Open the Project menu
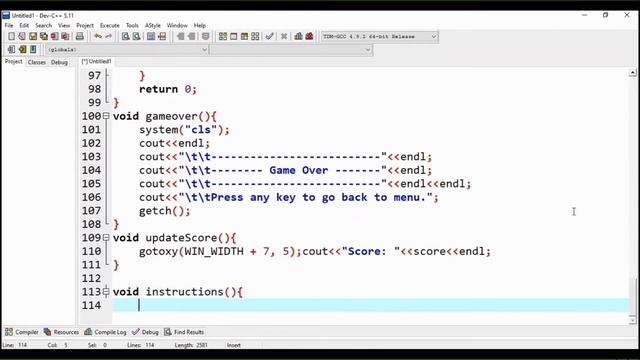 [x=85, y=25]
